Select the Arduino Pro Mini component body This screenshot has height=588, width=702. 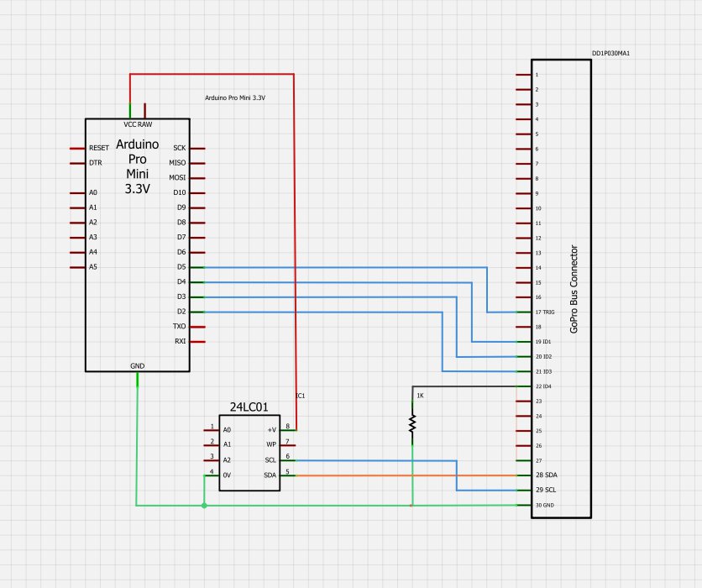pyautogui.click(x=137, y=244)
